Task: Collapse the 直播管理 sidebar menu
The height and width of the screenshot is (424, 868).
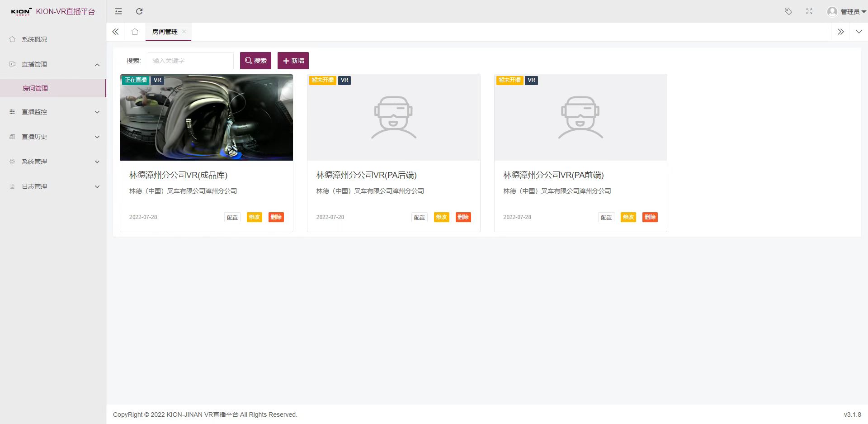Action: point(53,64)
